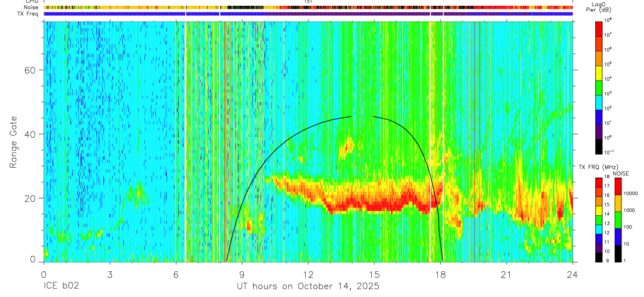
Task: Click the red top segment of the TX FRQ colorbar
Action: pos(599,182)
